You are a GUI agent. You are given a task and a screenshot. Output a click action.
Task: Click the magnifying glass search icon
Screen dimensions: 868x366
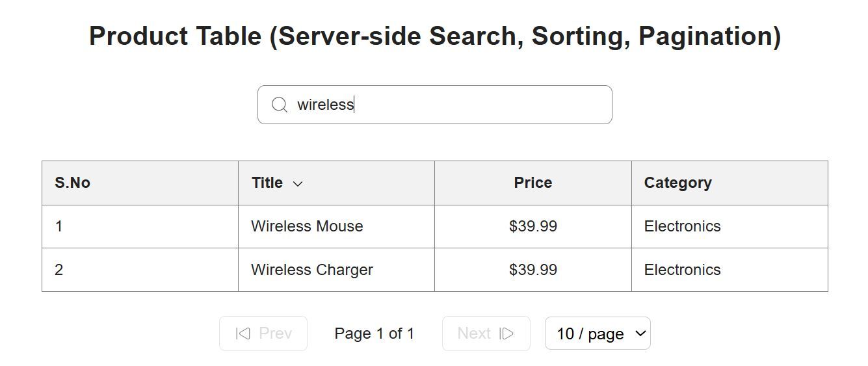(x=280, y=105)
